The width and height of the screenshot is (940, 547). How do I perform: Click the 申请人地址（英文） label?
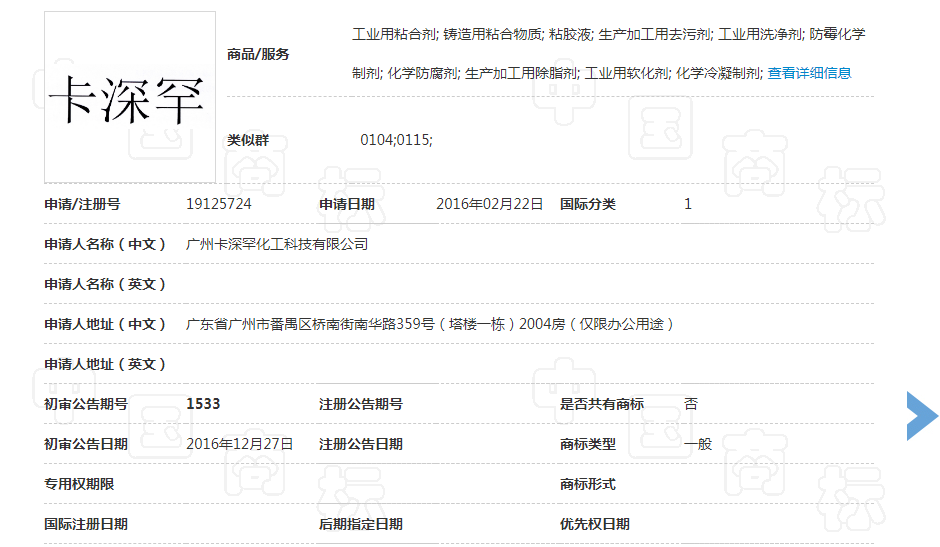point(105,364)
